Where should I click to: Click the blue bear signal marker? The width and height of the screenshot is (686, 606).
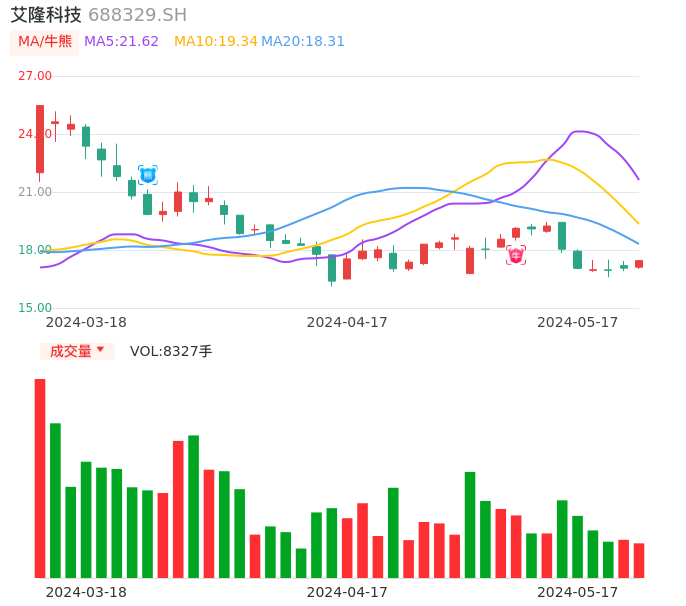(x=148, y=175)
